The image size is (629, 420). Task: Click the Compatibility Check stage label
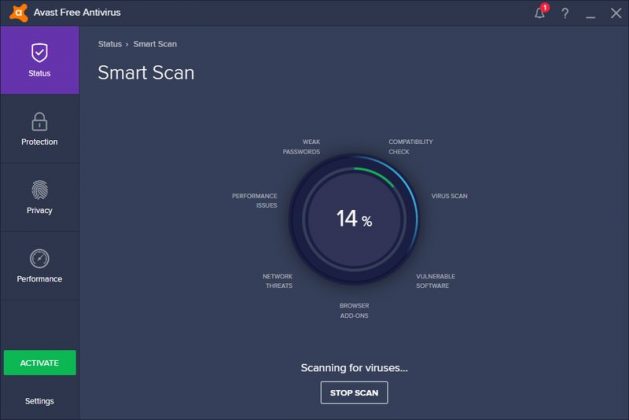[410, 147]
